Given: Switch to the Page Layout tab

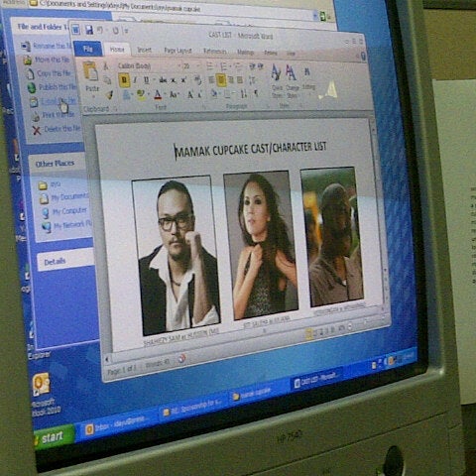Looking at the screenshot, I should 178,51.
